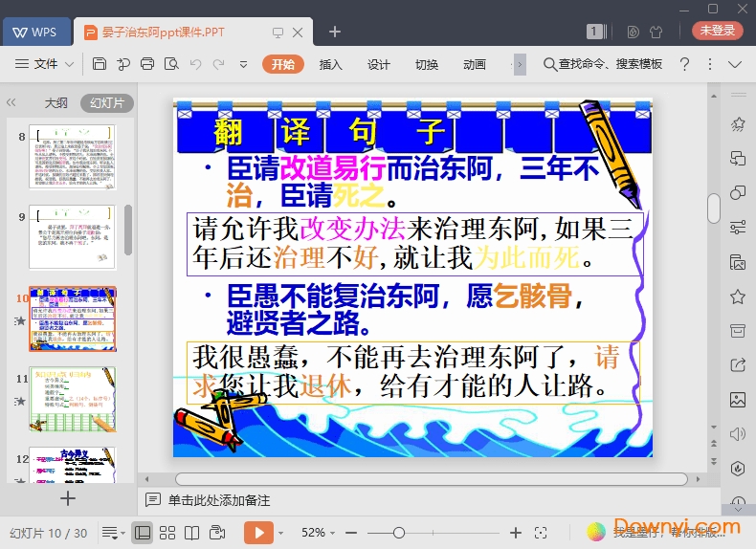Image resolution: width=756 pixels, height=549 pixels.
Task: Click the Undo arrow icon
Action: click(x=195, y=64)
